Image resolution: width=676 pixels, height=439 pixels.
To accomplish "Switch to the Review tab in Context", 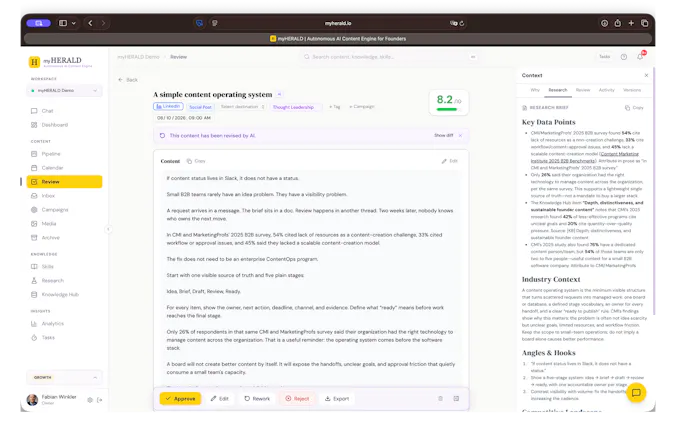I will click(x=583, y=90).
